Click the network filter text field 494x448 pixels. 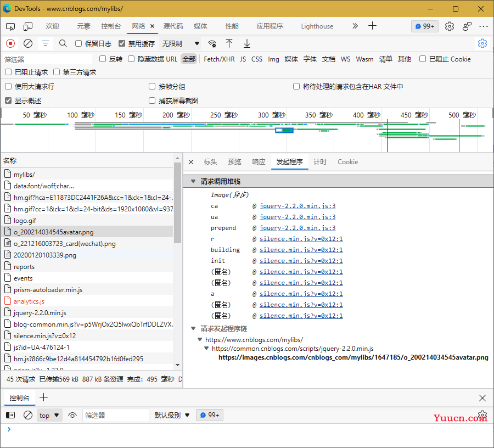click(47, 59)
